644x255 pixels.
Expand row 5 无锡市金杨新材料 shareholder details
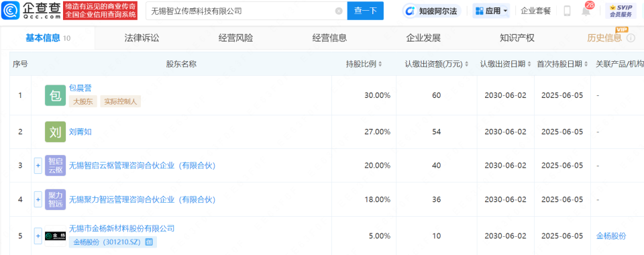pos(38,236)
